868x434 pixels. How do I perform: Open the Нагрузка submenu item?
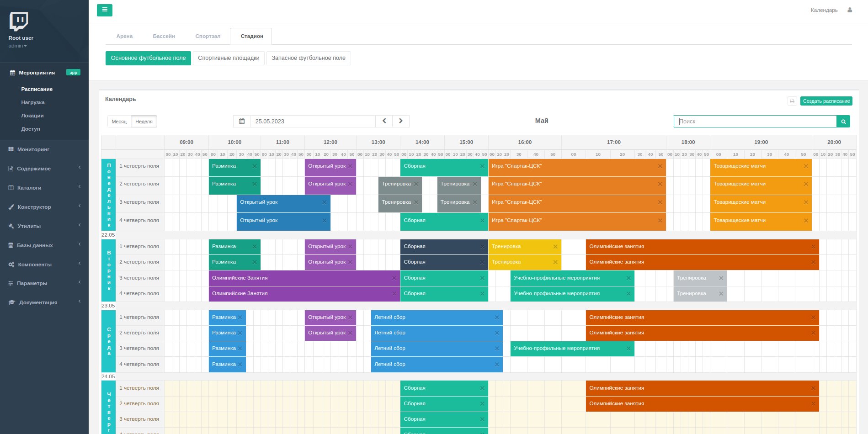[x=33, y=102]
